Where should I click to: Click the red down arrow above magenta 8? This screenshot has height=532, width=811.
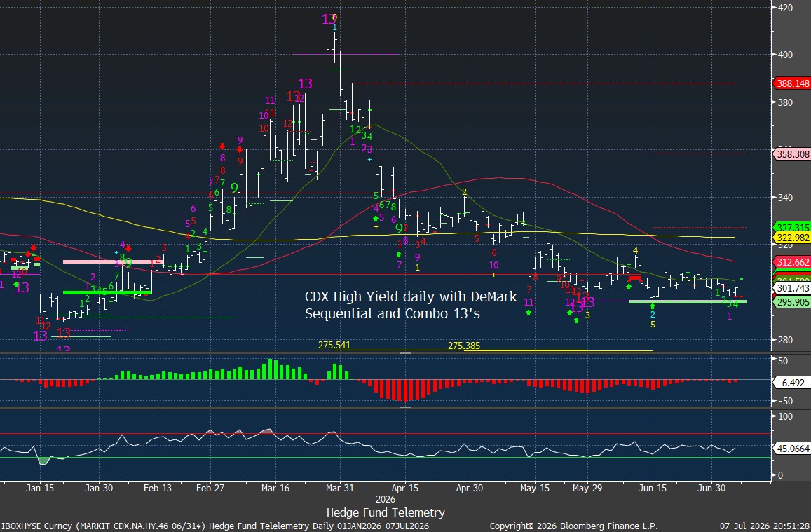click(222, 146)
